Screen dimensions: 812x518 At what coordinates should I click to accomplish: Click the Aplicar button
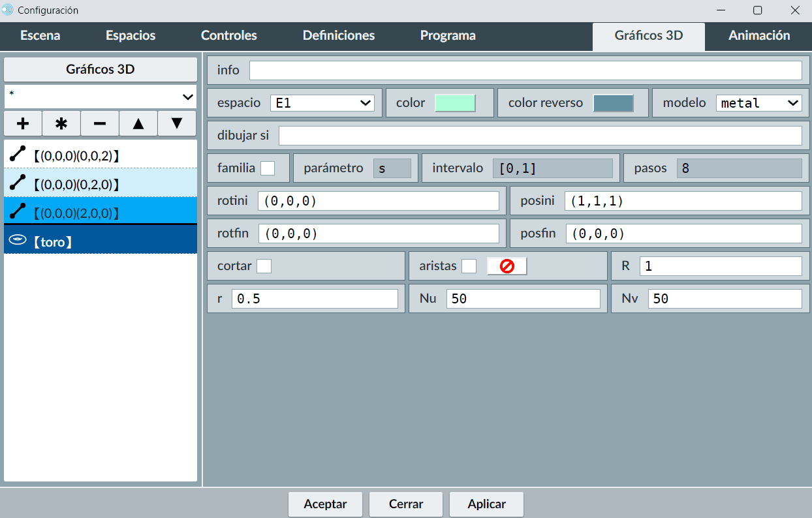[486, 504]
